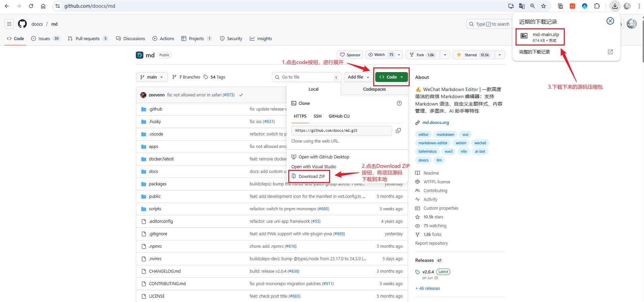This screenshot has width=644, height=302.
Task: Open the + 46 releases link
Action: 428,289
